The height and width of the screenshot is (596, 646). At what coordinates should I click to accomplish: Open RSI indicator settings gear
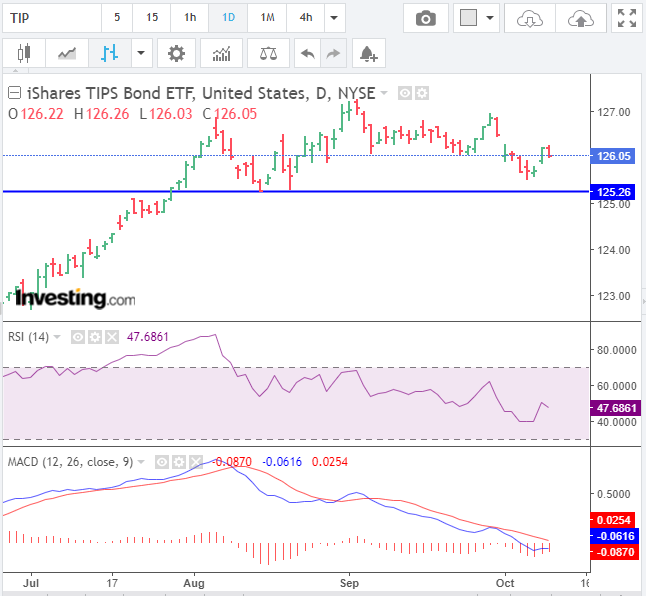click(x=95, y=337)
